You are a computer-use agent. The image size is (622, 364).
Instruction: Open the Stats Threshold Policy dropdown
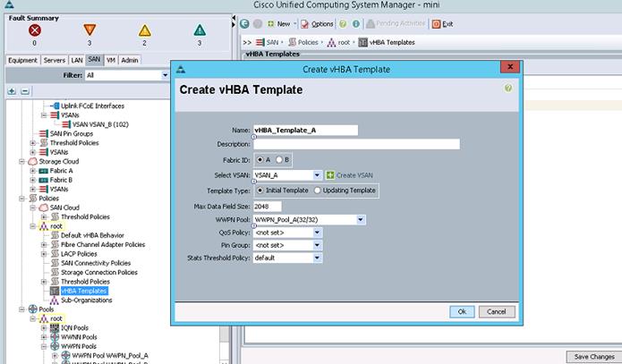coord(317,258)
